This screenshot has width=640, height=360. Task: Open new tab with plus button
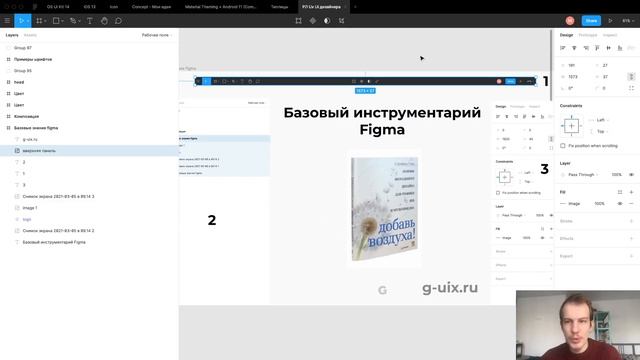point(355,7)
